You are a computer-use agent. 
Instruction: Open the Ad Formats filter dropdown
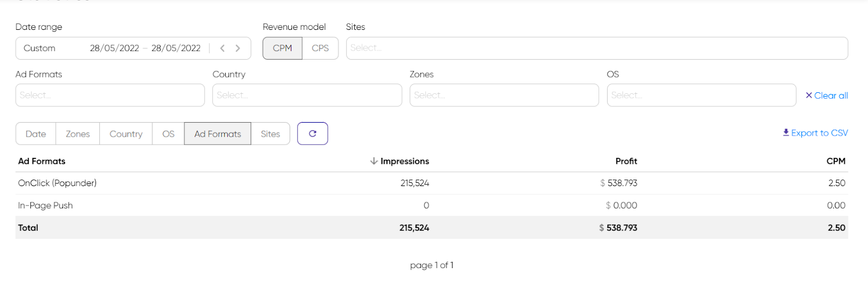(x=110, y=95)
